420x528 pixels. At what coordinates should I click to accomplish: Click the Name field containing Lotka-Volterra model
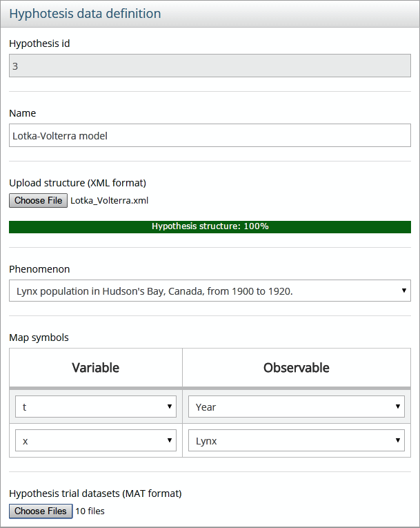(x=210, y=136)
